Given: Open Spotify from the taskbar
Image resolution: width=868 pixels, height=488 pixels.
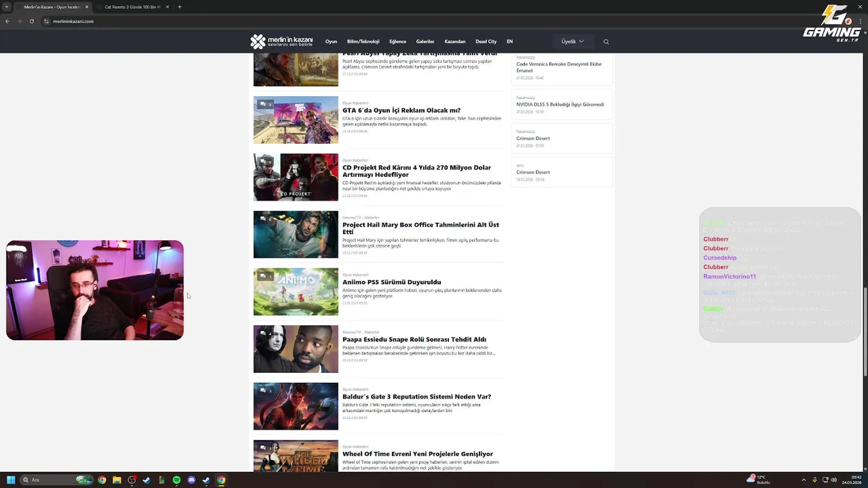Looking at the screenshot, I should pos(176,480).
